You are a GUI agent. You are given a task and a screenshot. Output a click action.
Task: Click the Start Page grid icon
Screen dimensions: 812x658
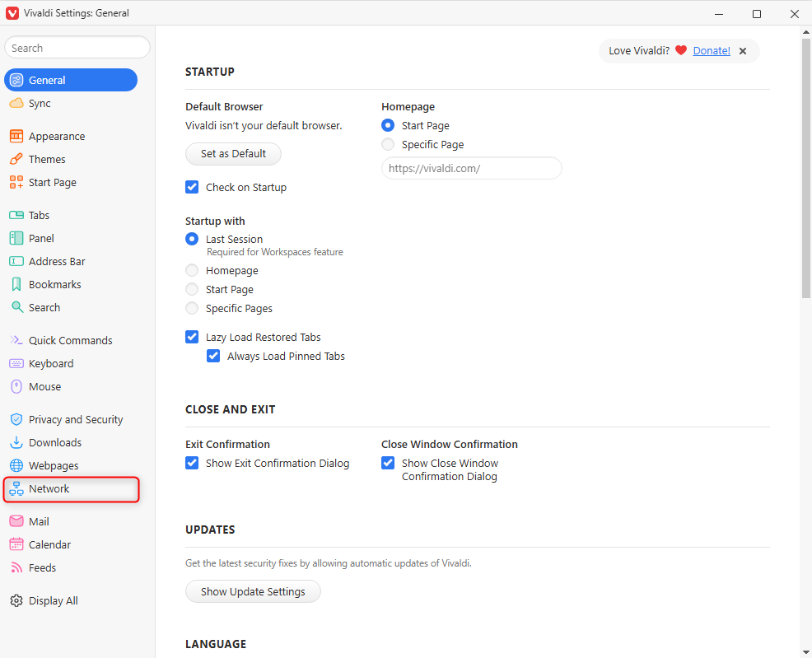click(x=16, y=182)
